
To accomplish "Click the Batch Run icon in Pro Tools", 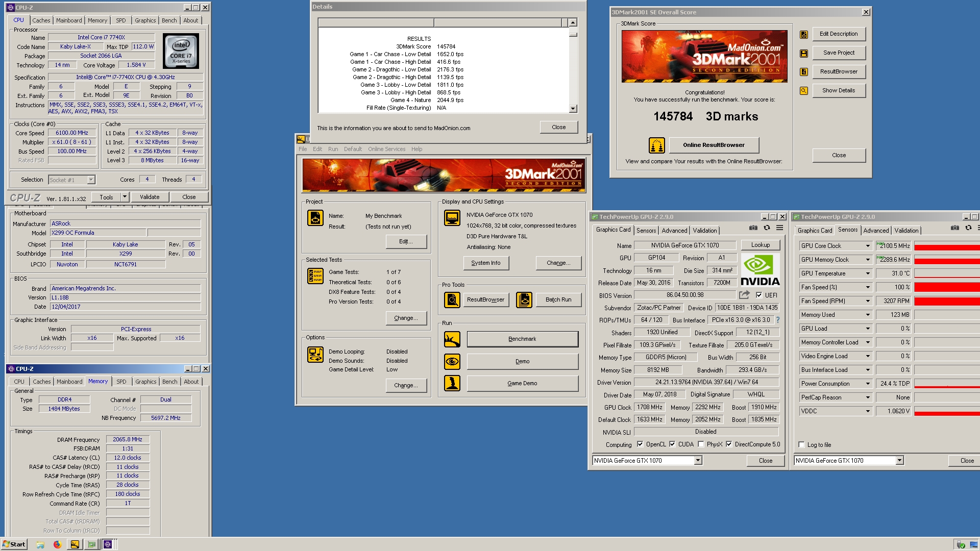I will click(x=524, y=300).
